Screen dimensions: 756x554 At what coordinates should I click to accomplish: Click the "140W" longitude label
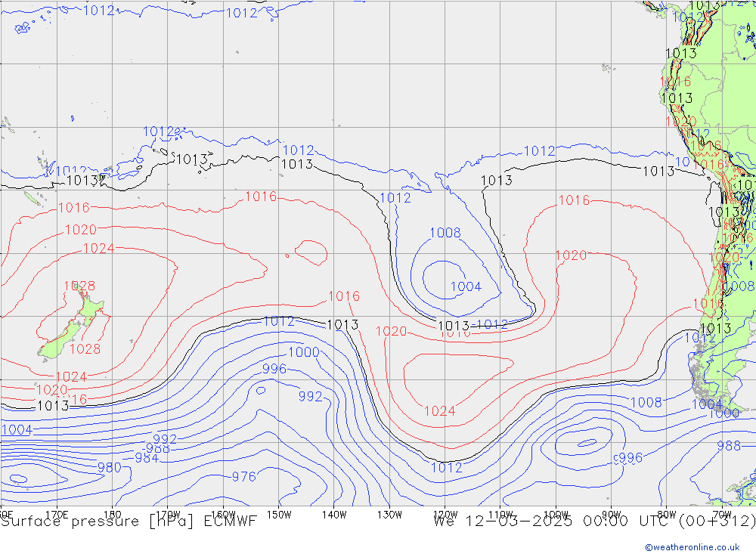334,515
